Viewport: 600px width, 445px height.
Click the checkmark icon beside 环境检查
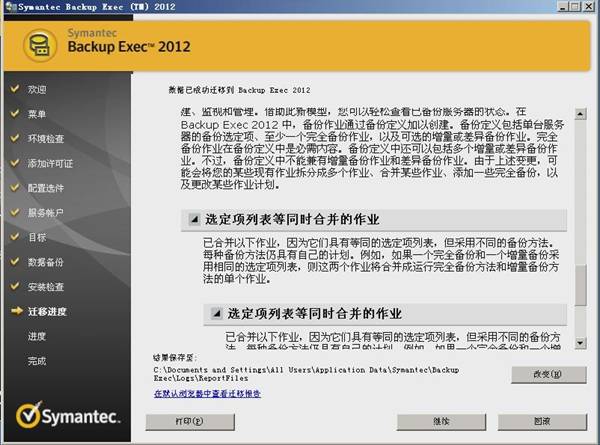coord(13,138)
